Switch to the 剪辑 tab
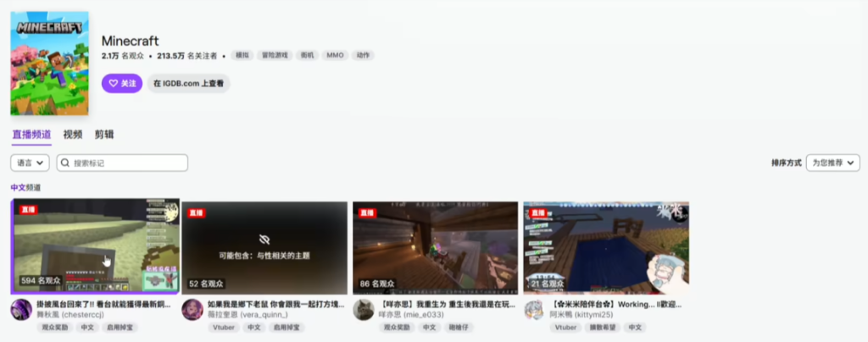 (104, 135)
